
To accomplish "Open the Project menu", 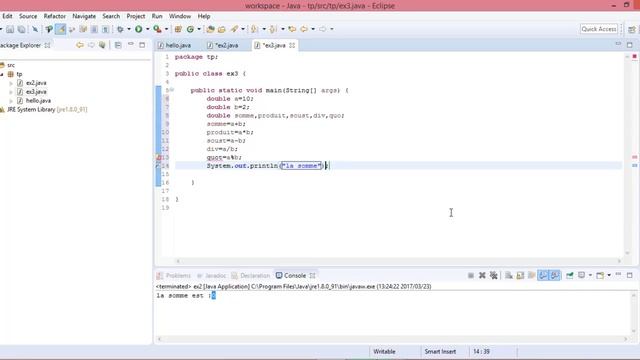I will [x=136, y=16].
